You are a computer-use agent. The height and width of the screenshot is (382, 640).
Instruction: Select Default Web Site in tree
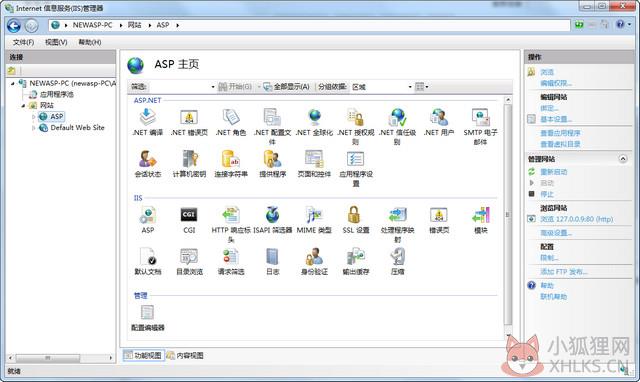click(x=77, y=128)
